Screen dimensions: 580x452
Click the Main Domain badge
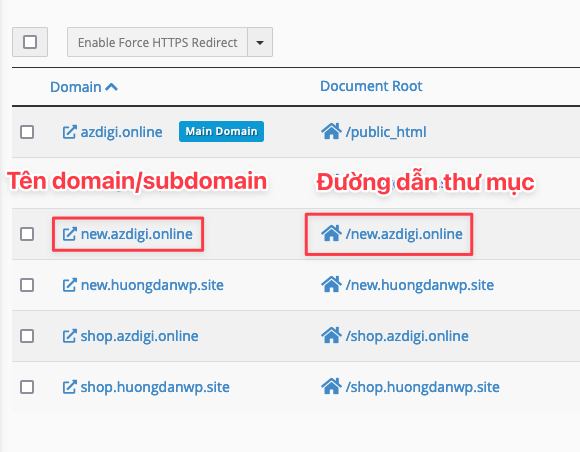(x=221, y=131)
